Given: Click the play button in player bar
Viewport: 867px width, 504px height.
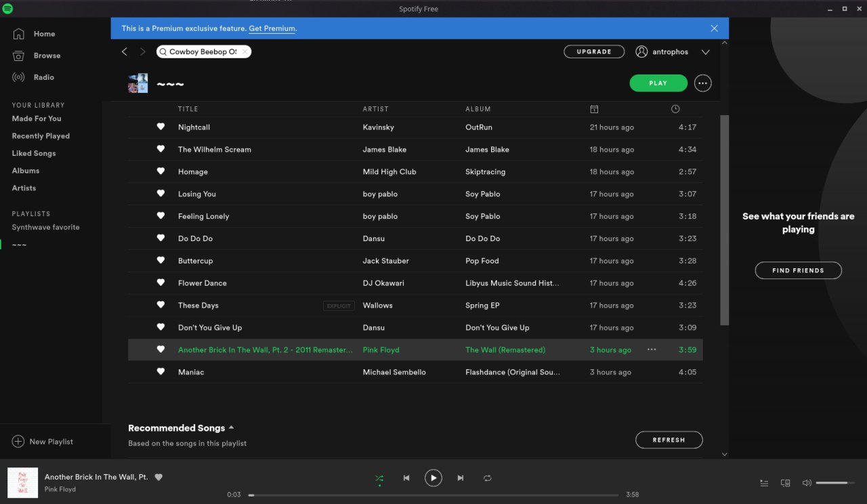Looking at the screenshot, I should (433, 478).
